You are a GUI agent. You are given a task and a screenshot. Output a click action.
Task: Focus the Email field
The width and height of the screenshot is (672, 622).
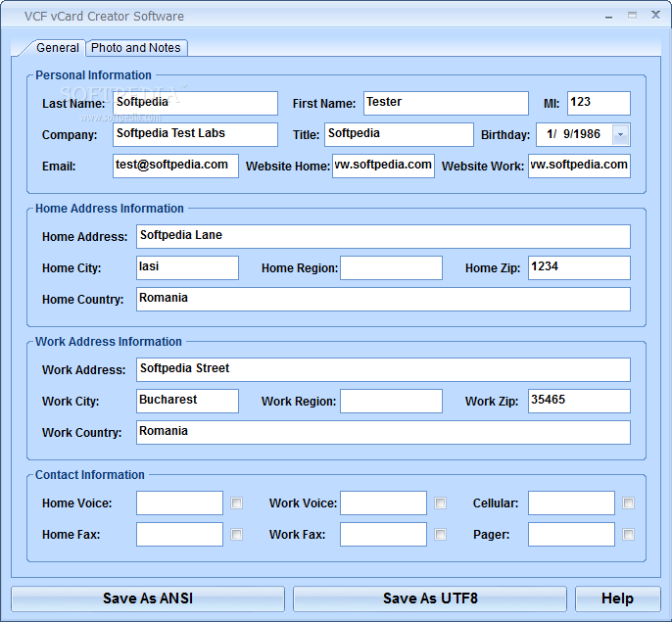tap(175, 166)
